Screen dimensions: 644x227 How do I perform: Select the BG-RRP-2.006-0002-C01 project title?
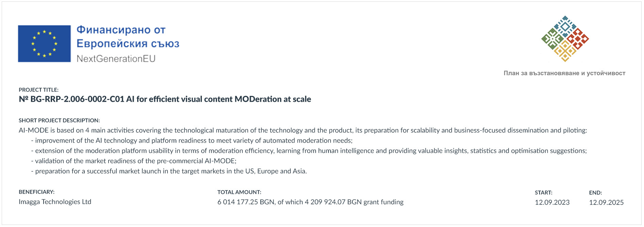(x=165, y=99)
